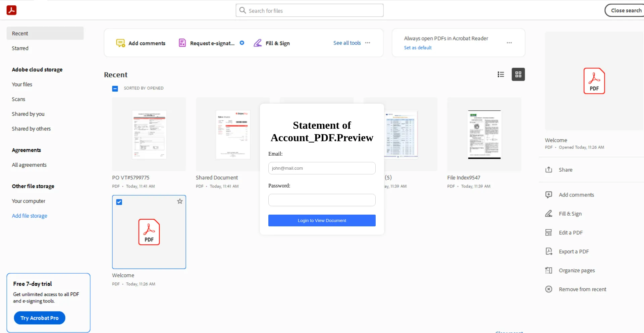Viewport: 644px width, 333px height.
Task: Select the Add comments tool
Action: click(x=141, y=43)
